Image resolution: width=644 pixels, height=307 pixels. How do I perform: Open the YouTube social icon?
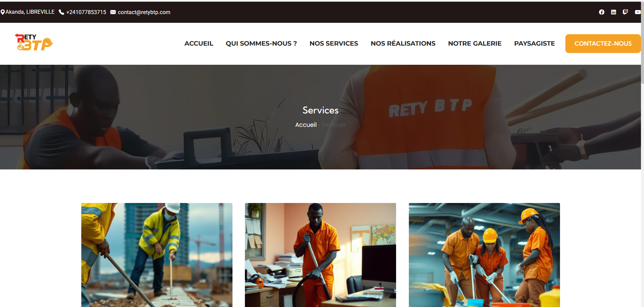click(x=638, y=12)
